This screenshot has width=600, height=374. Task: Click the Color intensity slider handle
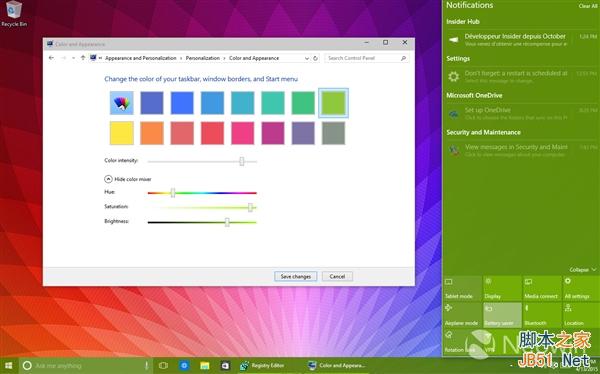click(x=242, y=161)
